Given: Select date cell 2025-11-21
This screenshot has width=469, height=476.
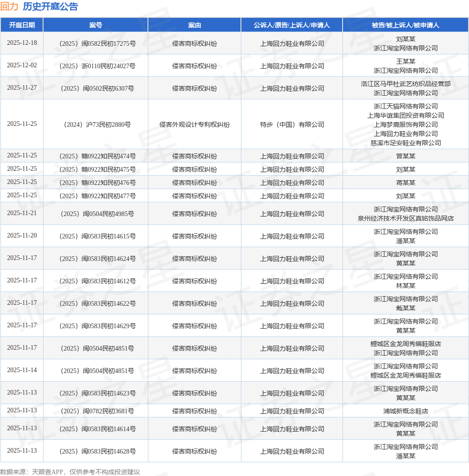Looking at the screenshot, I should pos(22,213).
